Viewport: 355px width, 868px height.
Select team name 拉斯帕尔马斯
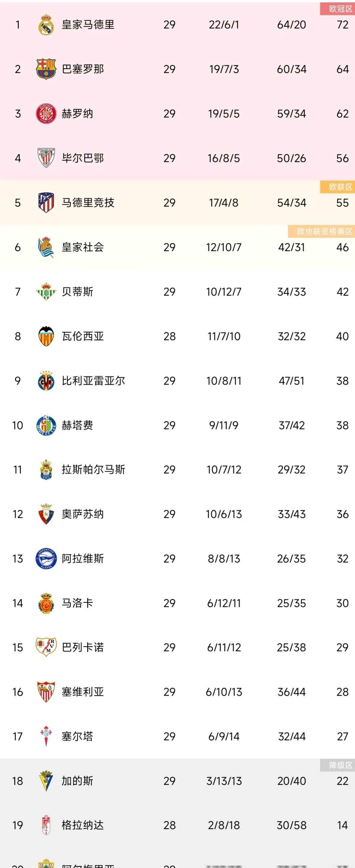[93, 470]
